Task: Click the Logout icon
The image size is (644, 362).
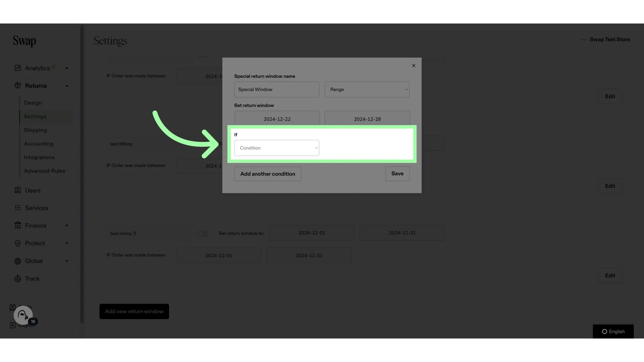Action: click(x=12, y=325)
